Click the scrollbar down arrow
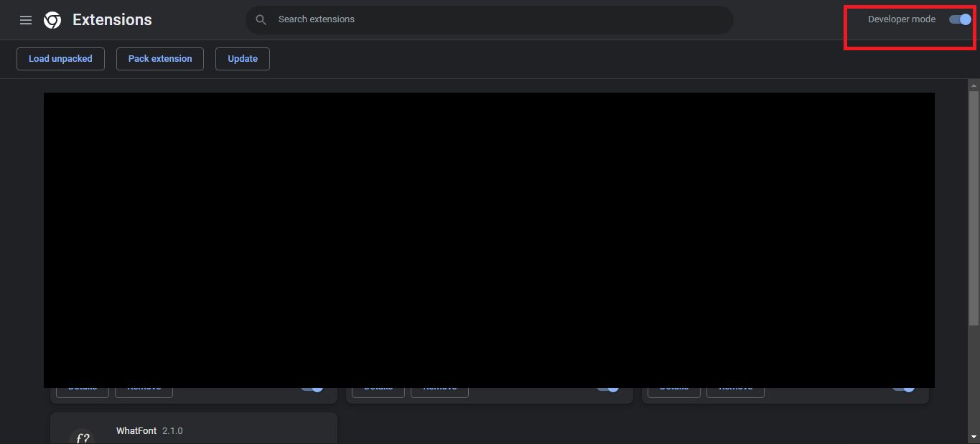The width and height of the screenshot is (980, 444). [x=974, y=437]
